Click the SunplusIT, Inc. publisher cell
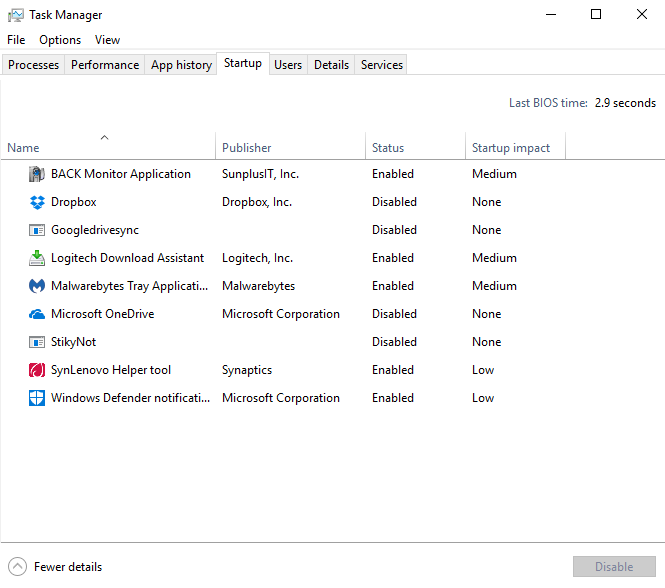The width and height of the screenshot is (665, 588). 260,174
